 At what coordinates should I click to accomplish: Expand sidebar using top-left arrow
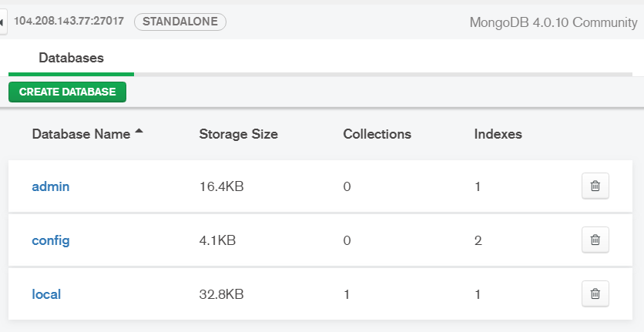pos(3,22)
